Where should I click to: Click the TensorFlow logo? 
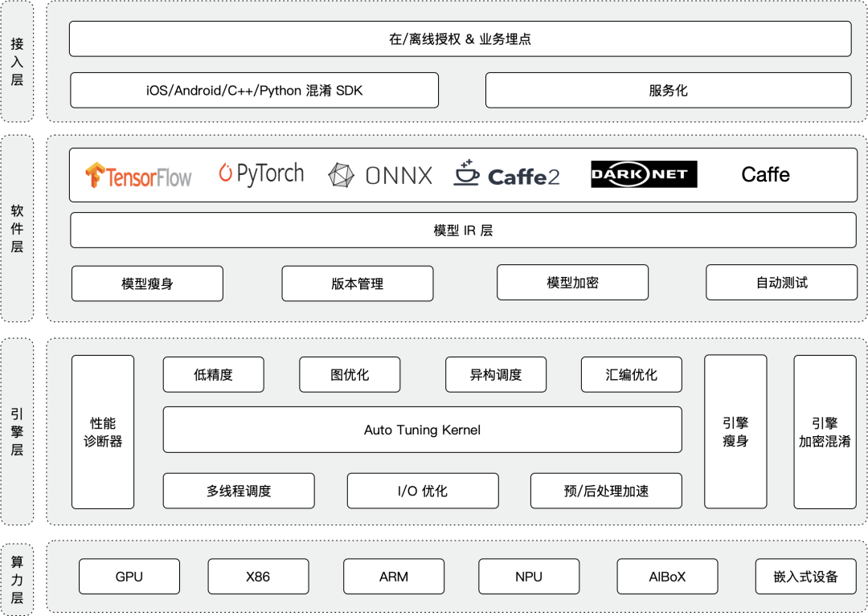[138, 176]
